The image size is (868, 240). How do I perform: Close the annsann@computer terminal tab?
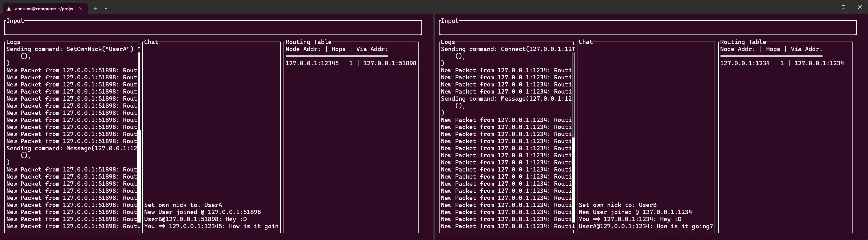(80, 9)
